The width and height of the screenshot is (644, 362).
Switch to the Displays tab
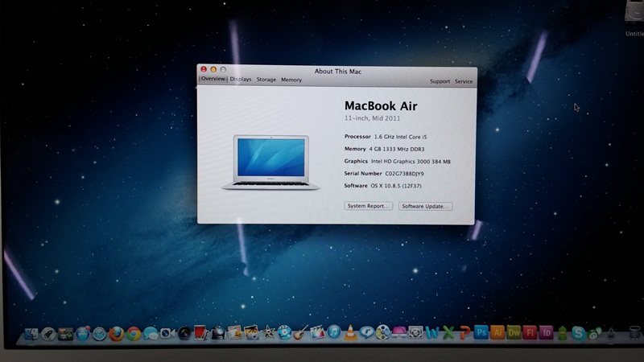point(241,79)
